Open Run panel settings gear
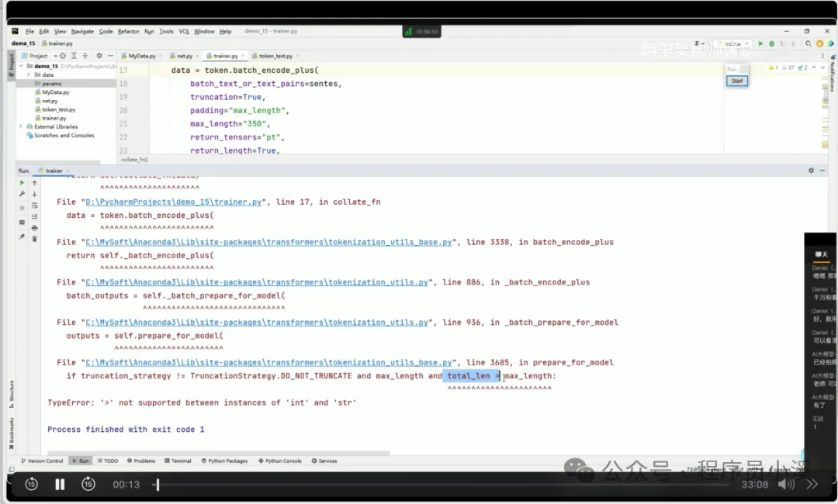Image resolution: width=838 pixels, height=504 pixels. click(x=811, y=171)
